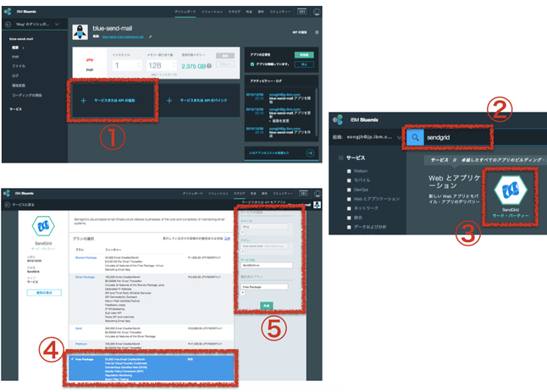The height and width of the screenshot is (392, 547).
Task: Select 環境変数 in the left sidebar
Action: (19, 86)
